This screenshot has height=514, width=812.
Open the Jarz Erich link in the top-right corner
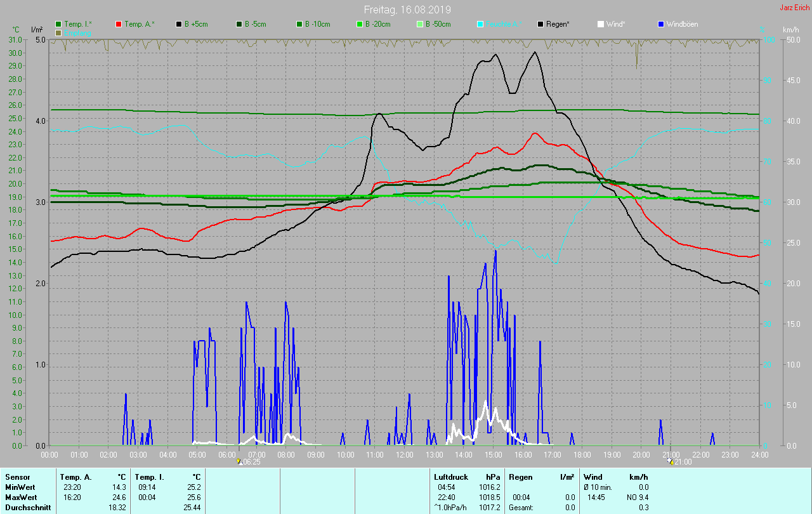(x=794, y=8)
